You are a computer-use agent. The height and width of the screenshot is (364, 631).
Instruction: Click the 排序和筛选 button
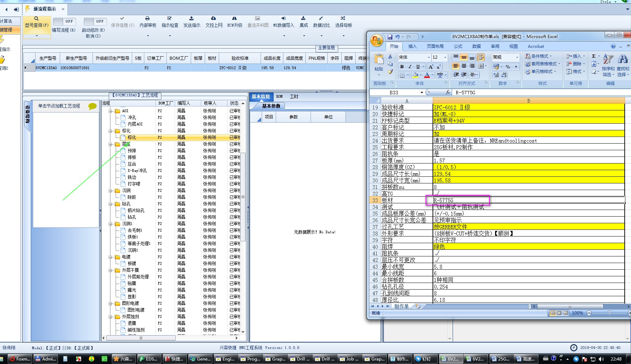(x=608, y=66)
